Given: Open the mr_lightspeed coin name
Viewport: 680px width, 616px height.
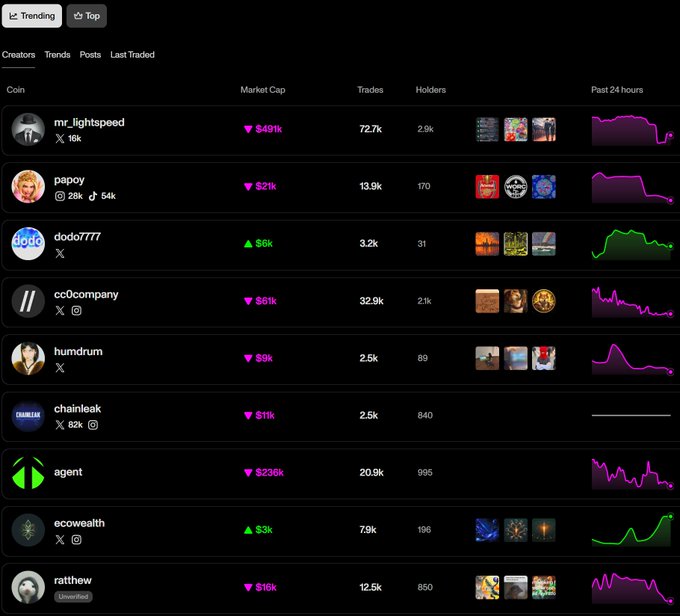Looking at the screenshot, I should click(x=89, y=123).
